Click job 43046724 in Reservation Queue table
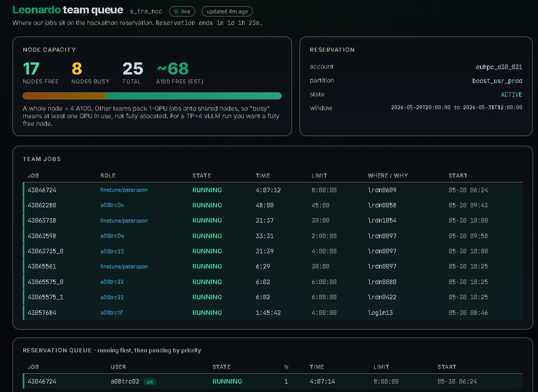 pos(42,382)
